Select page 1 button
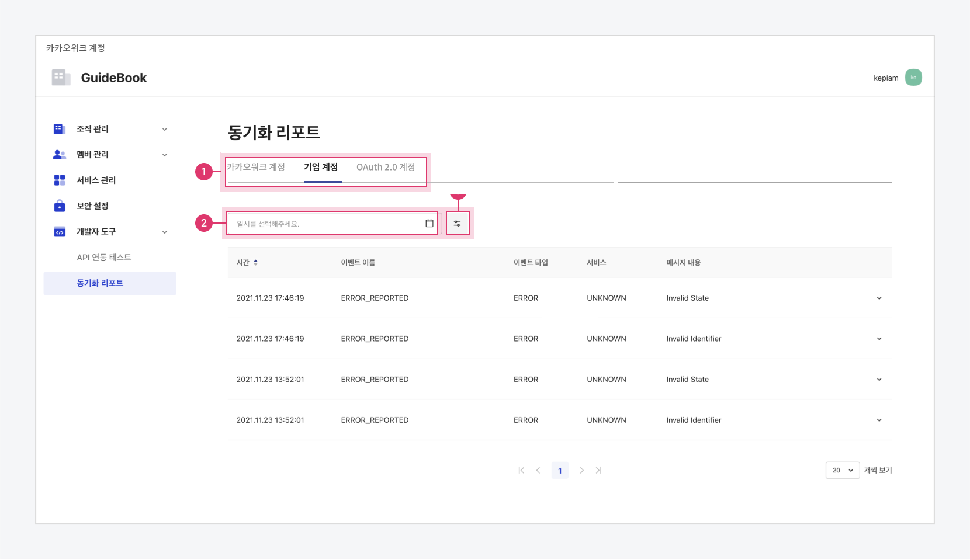Viewport: 970px width, 560px height. (560, 471)
